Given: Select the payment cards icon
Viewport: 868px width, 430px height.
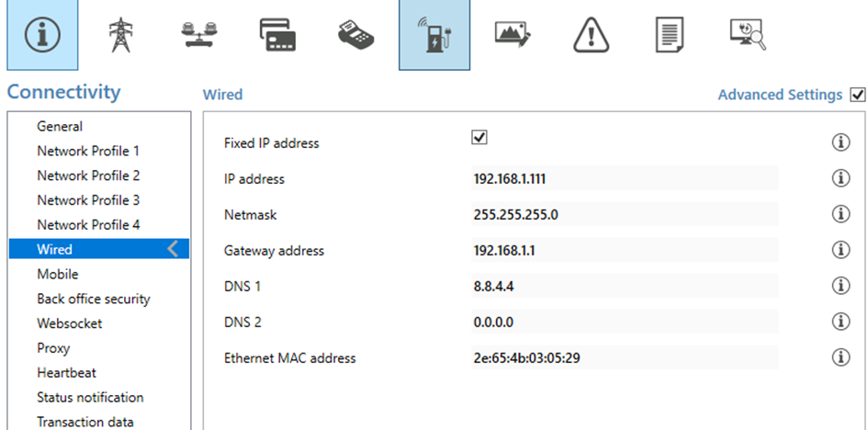Looking at the screenshot, I should click(277, 35).
